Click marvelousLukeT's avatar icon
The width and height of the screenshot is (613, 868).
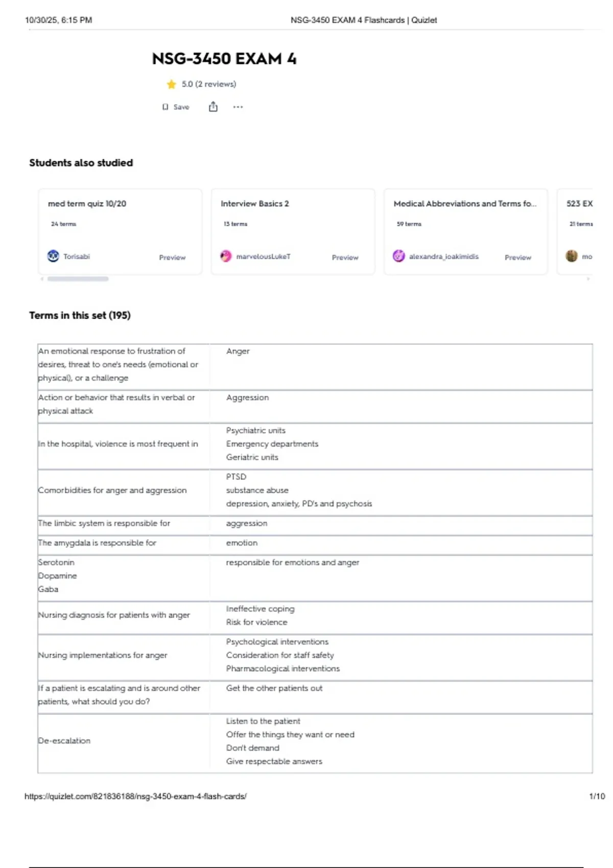click(226, 256)
